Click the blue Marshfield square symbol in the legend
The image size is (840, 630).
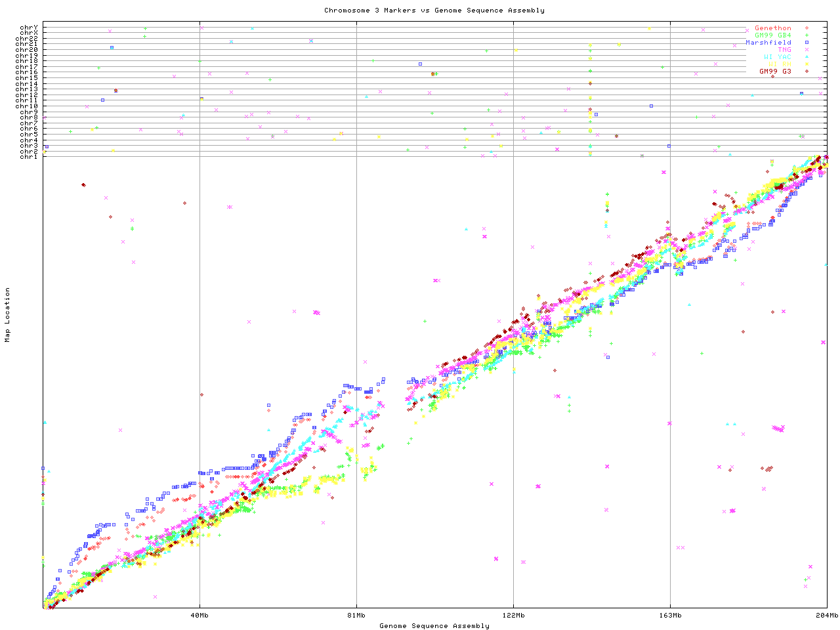(x=807, y=43)
